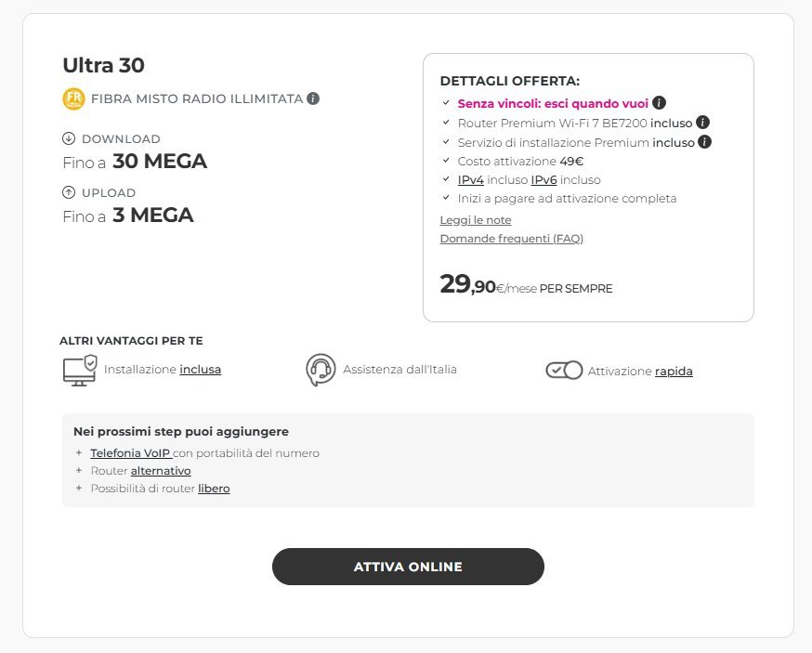Viewport: 812px width, 653px height.
Task: Open the Leggi le note link
Action: [x=476, y=220]
